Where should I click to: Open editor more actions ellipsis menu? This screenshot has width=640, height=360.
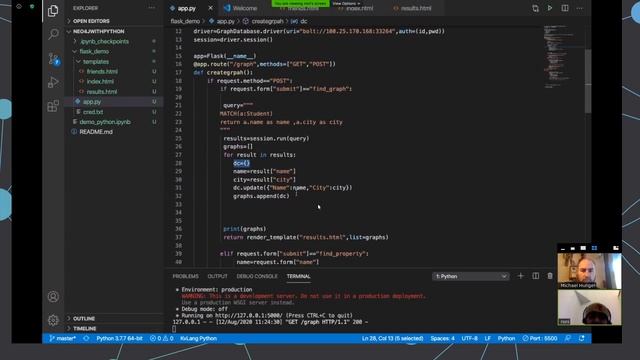(x=580, y=8)
